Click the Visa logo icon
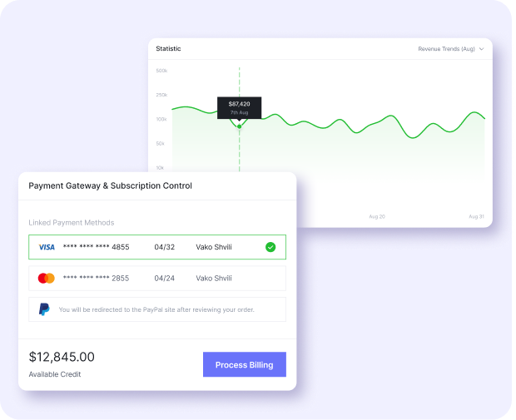This screenshot has height=420, width=516. (x=47, y=247)
